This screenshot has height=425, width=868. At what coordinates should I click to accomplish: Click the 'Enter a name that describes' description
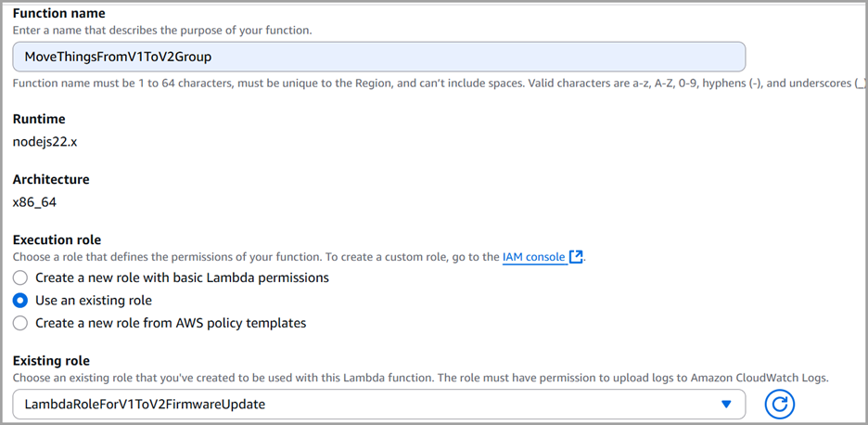tap(162, 31)
